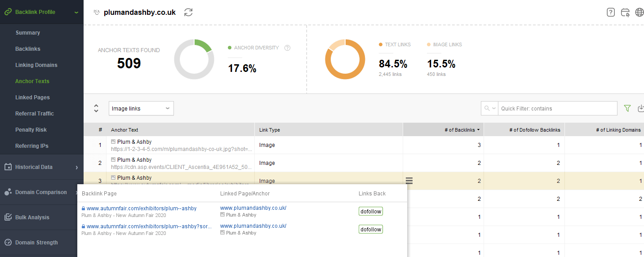Click the Text Links orange legend dot
644x257 pixels.
tap(381, 45)
